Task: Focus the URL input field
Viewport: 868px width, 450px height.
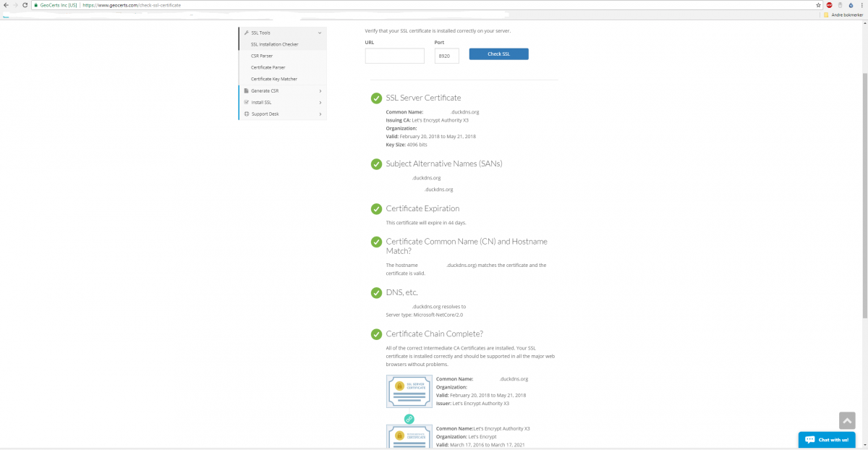Action: (395, 56)
